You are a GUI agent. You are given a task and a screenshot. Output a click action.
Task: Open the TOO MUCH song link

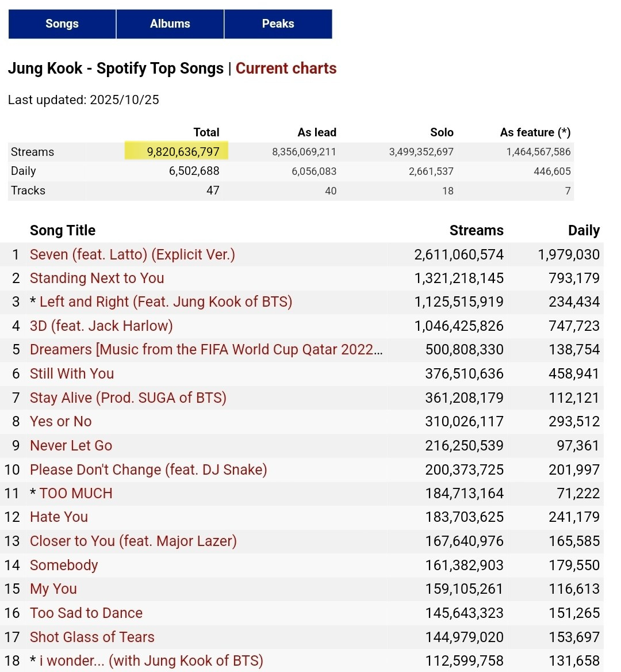pyautogui.click(x=76, y=494)
